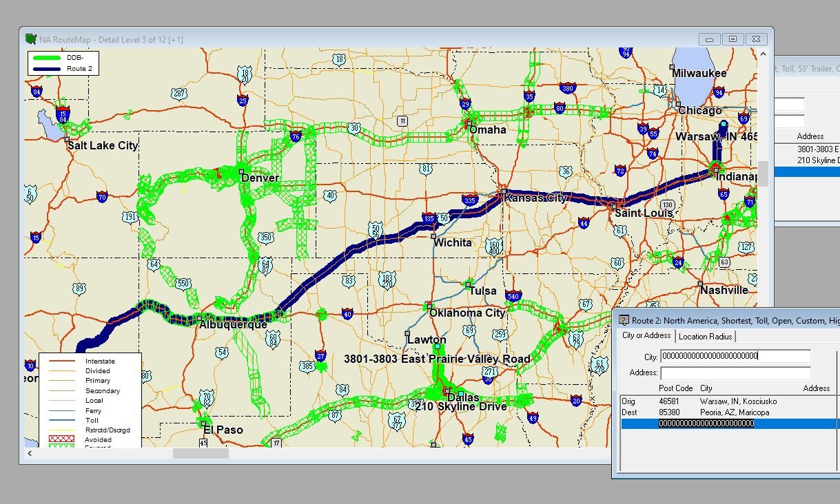The image size is (840, 504).
Task: Click the US 350 highway shield
Action: point(266,238)
